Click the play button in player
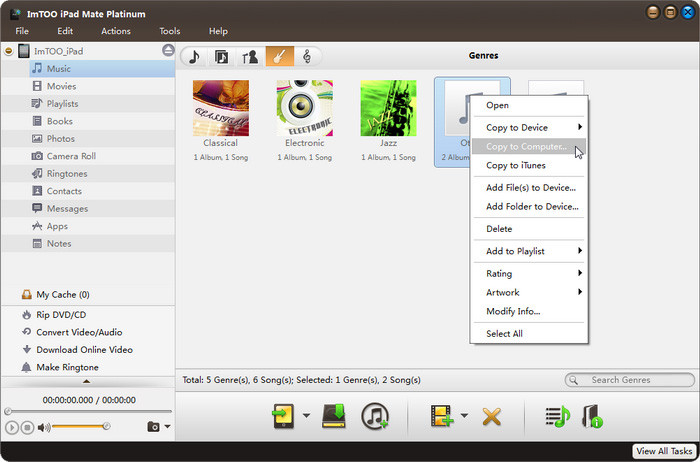This screenshot has width=700, height=462. [12, 428]
